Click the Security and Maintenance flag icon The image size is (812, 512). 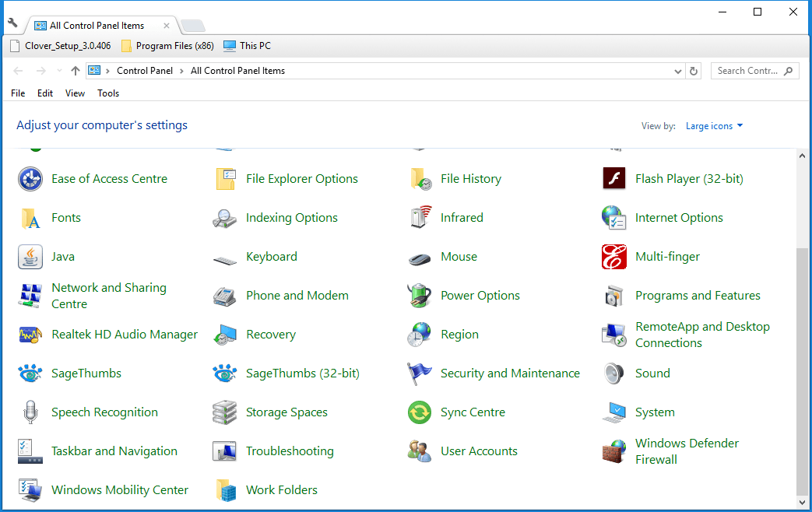tap(420, 373)
